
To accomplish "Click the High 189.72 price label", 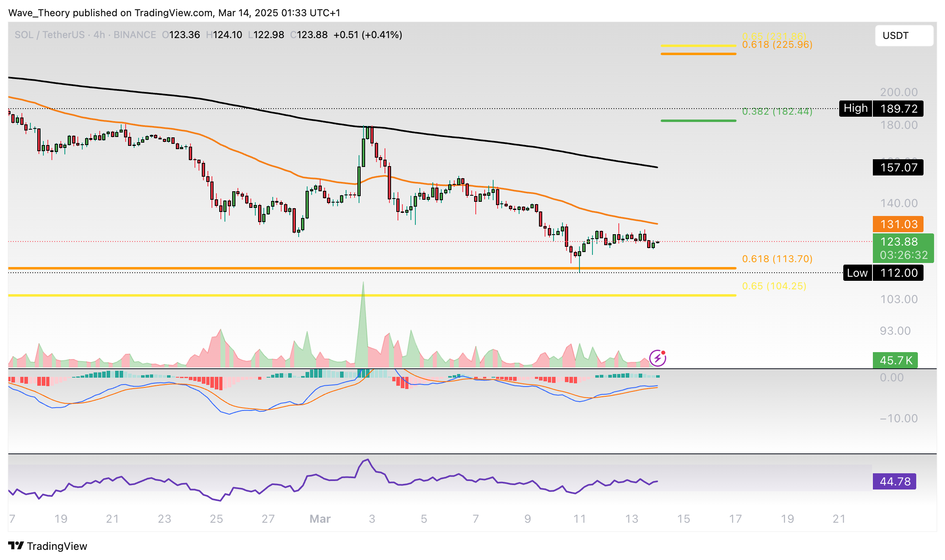I will 881,109.
